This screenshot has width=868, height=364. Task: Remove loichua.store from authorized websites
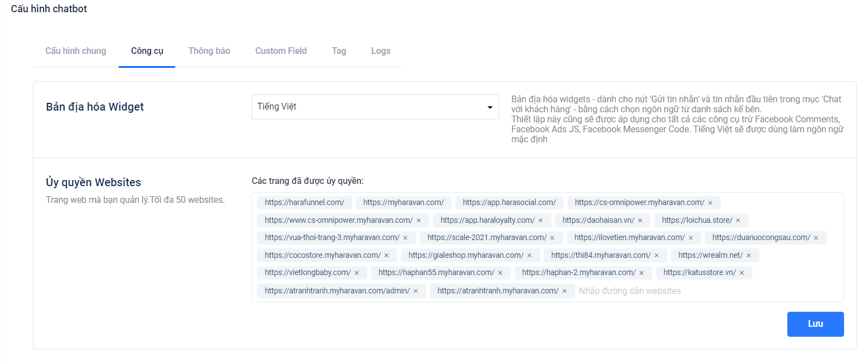[738, 221]
